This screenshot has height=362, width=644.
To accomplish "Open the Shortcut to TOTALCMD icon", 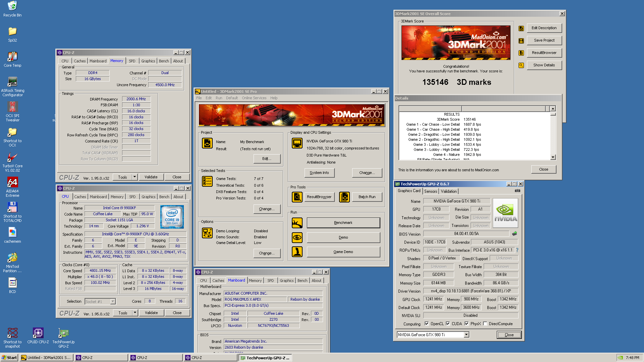I will click(12, 212).
